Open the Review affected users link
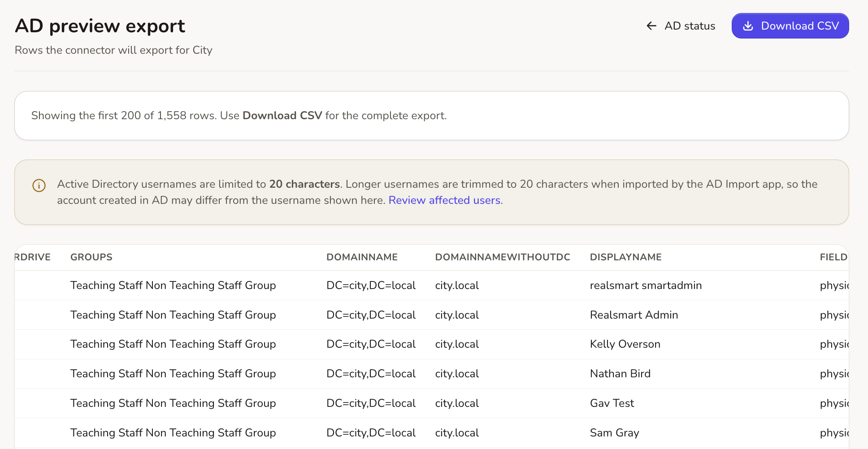This screenshot has height=449, width=868. click(x=444, y=200)
